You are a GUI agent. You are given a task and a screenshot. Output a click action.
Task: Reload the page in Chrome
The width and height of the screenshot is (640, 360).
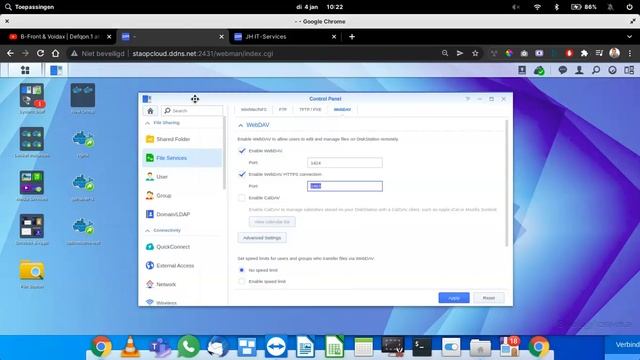[40, 53]
